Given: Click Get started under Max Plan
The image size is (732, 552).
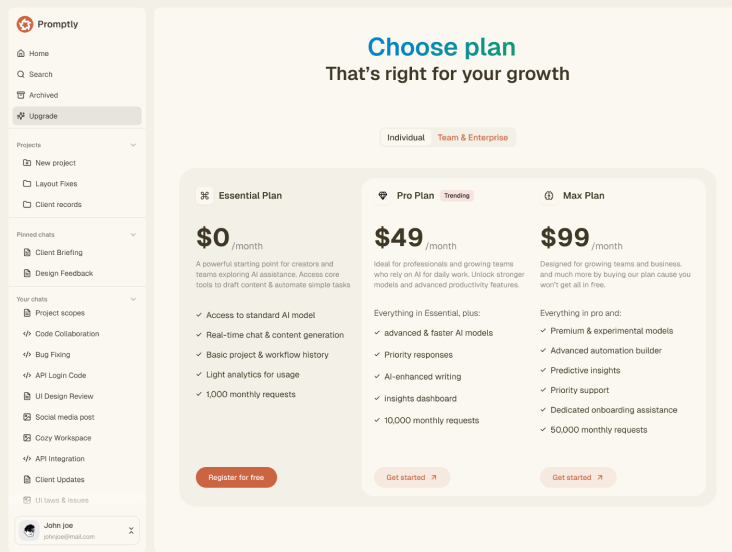Looking at the screenshot, I should pyautogui.click(x=578, y=478).
